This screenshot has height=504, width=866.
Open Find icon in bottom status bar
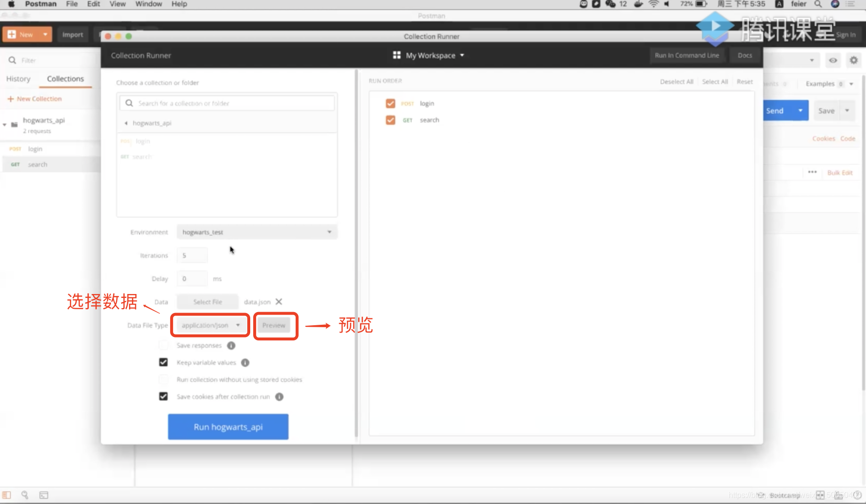coord(25,495)
